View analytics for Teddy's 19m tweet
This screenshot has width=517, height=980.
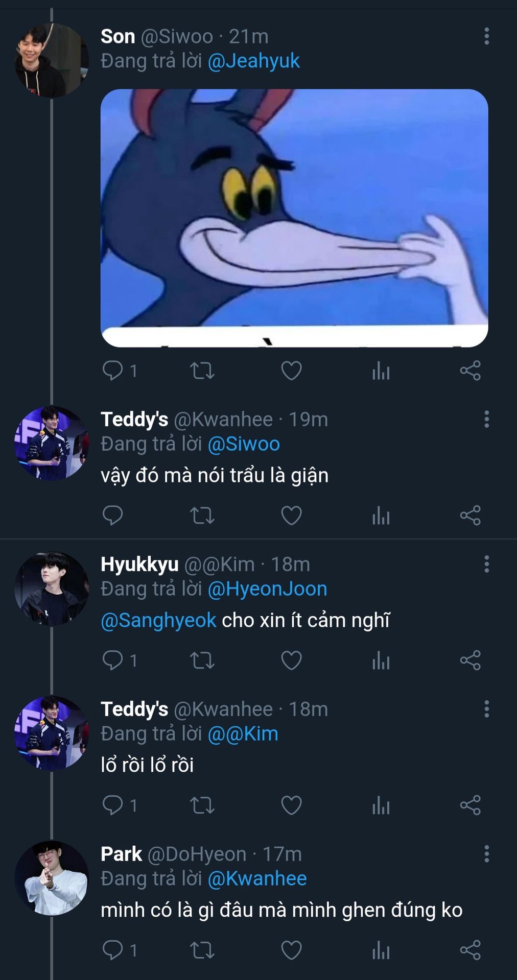pyautogui.click(x=381, y=516)
